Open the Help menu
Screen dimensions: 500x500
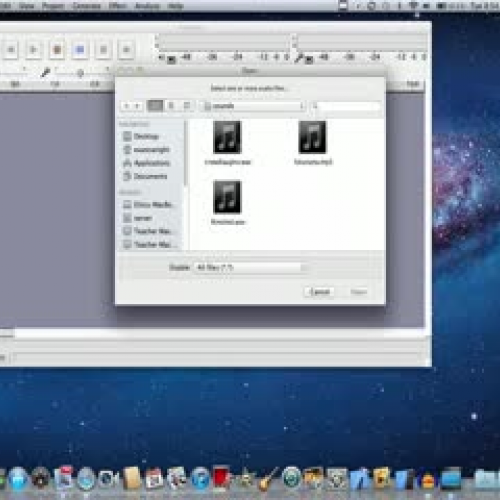coord(175,6)
